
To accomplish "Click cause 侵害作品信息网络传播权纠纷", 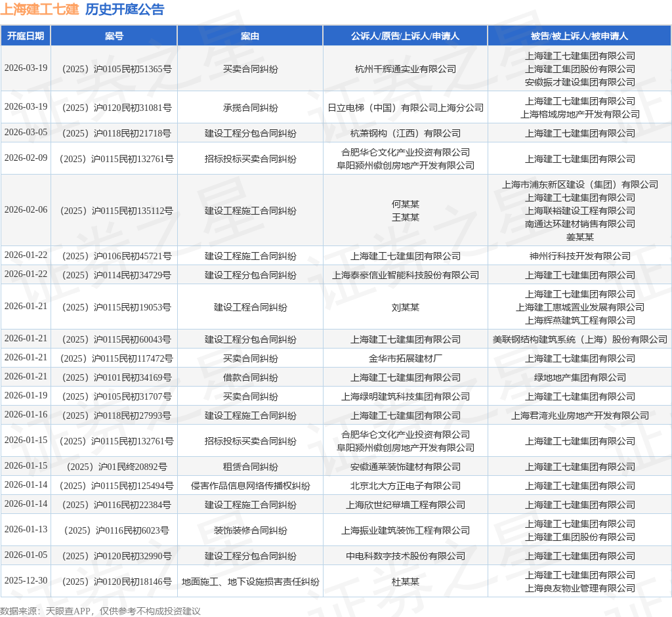I will (250, 486).
